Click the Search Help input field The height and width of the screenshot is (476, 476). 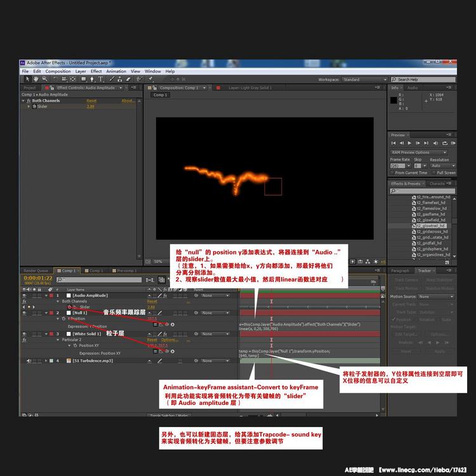click(423, 79)
